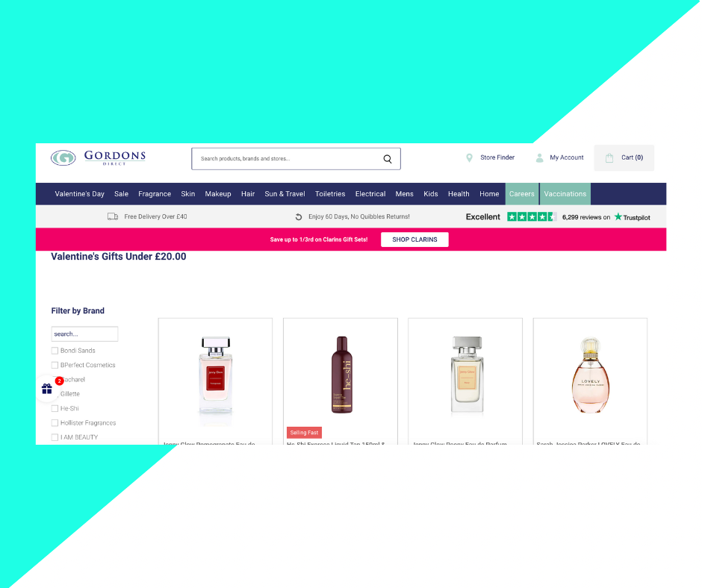Image resolution: width=702 pixels, height=588 pixels.
Task: Click the person icon beside My Account
Action: [x=539, y=158]
